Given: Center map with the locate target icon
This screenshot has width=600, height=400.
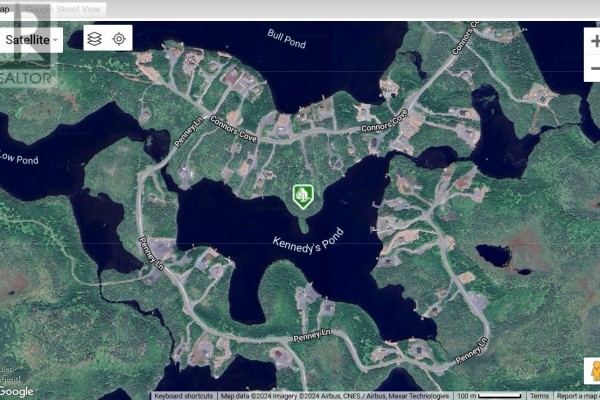Looking at the screenshot, I should [x=119, y=39].
